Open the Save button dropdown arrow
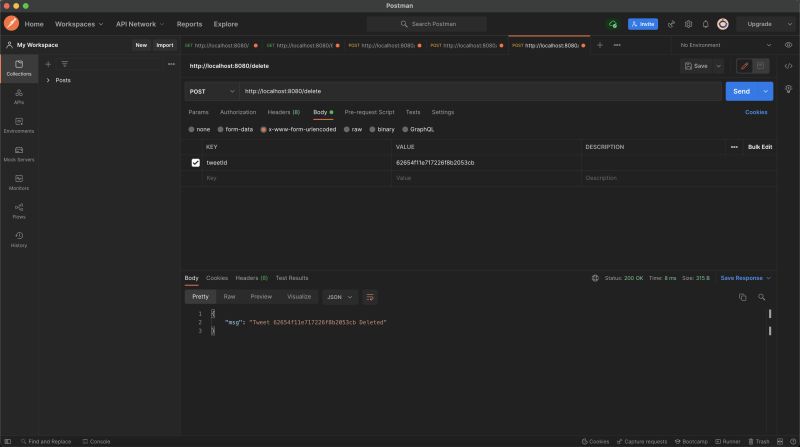This screenshot has height=447, width=800. coord(718,66)
